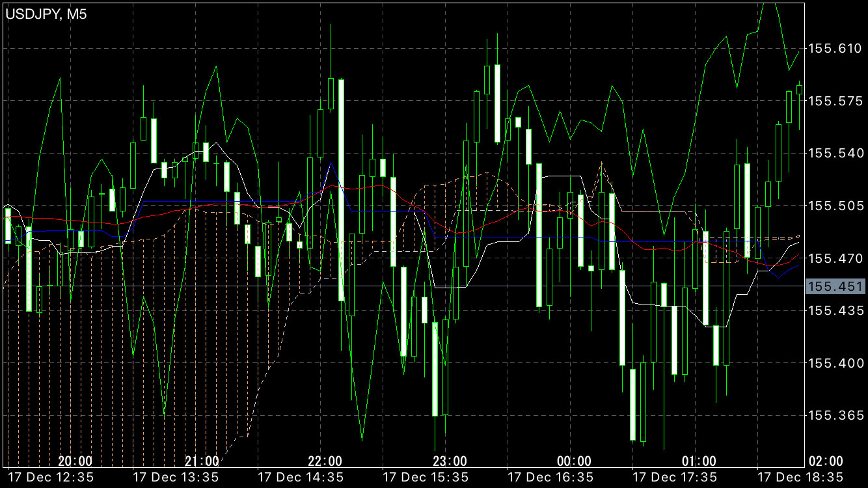Select the 23:00 time marker

(450, 461)
